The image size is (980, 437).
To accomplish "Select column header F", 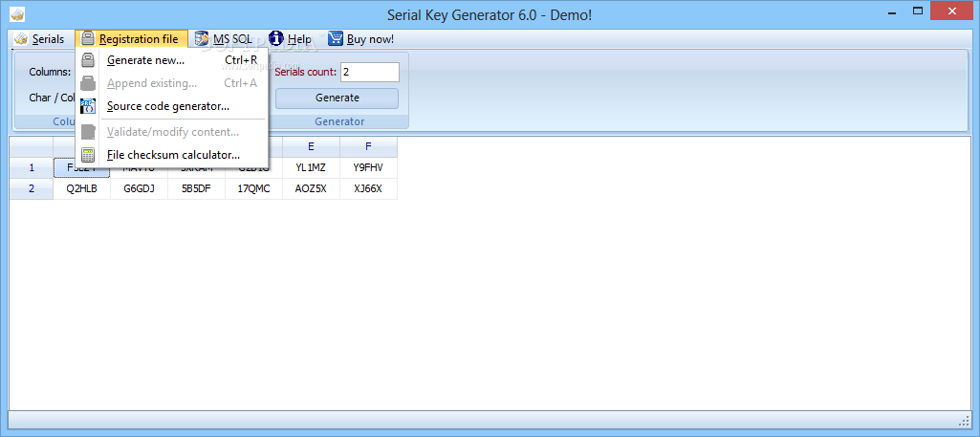I will 369,147.
